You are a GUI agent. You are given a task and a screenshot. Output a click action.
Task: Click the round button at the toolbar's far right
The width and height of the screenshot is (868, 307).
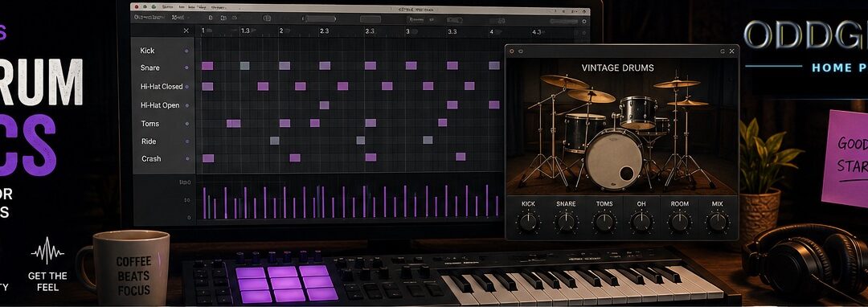(x=584, y=21)
